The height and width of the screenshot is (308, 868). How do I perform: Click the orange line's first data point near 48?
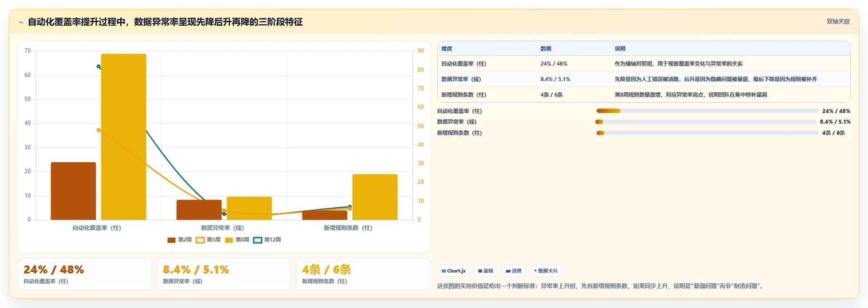click(x=98, y=130)
